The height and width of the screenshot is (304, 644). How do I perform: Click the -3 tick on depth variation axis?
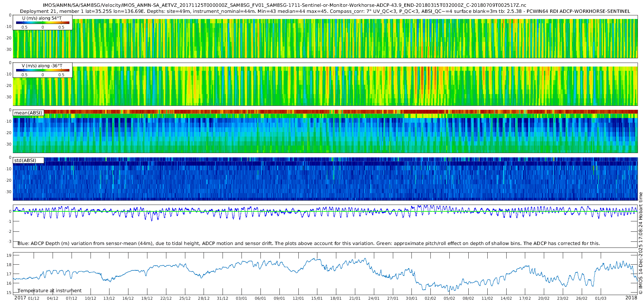pyautogui.click(x=9, y=241)
